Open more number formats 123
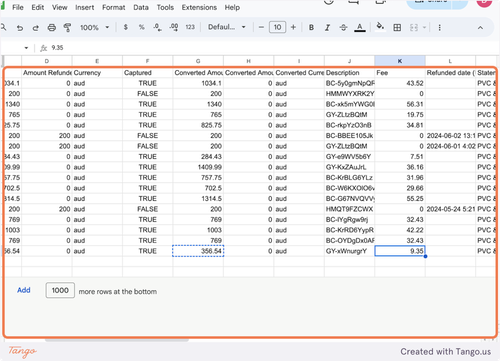Viewport: 500px width, 361px height. point(190,27)
